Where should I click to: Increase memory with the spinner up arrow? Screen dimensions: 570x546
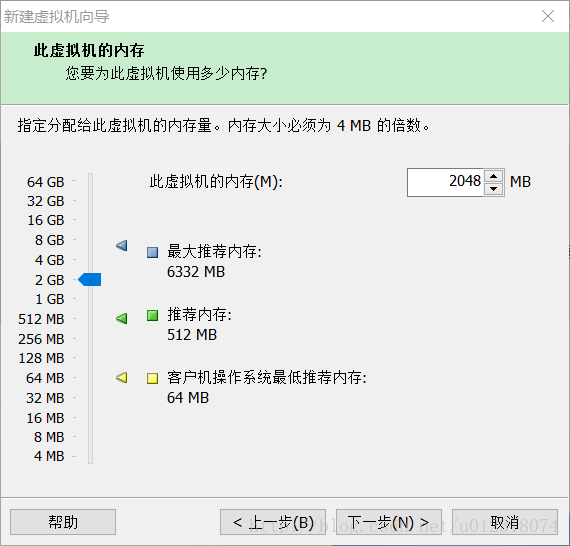coord(493,176)
